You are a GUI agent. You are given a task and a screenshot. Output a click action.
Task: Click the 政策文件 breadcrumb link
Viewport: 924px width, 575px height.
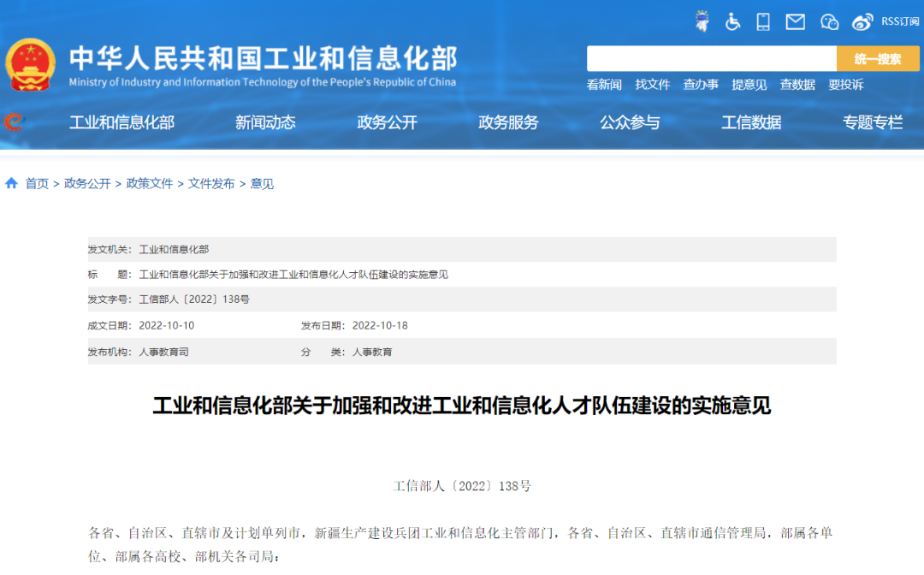(x=150, y=184)
